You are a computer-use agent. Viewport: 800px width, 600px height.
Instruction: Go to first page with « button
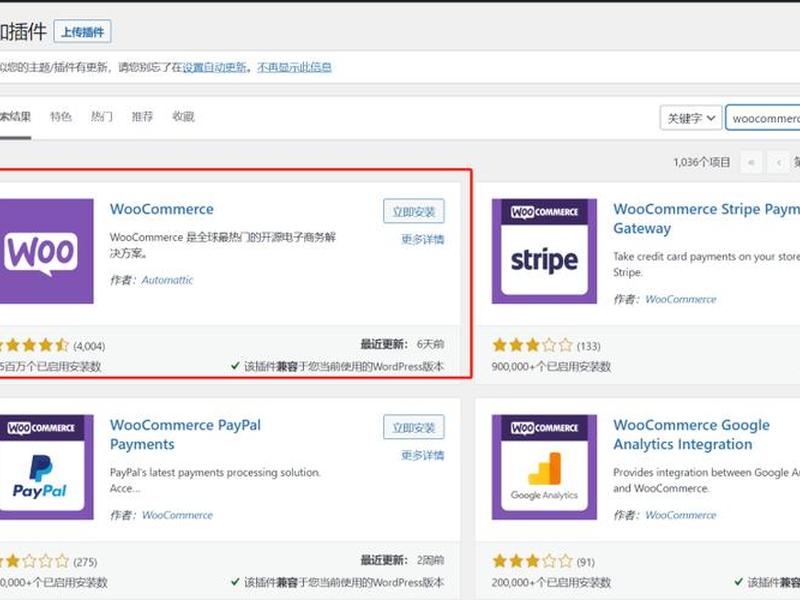pos(751,163)
